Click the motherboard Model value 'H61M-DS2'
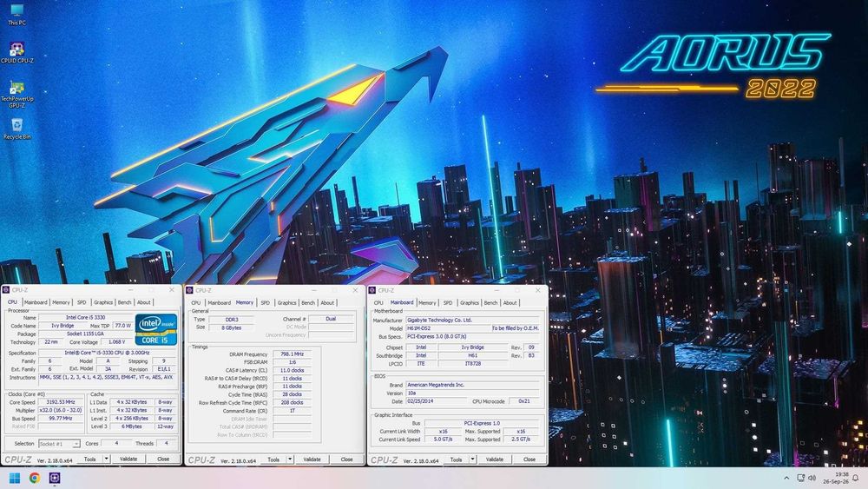This screenshot has height=489, width=868. coord(449,328)
